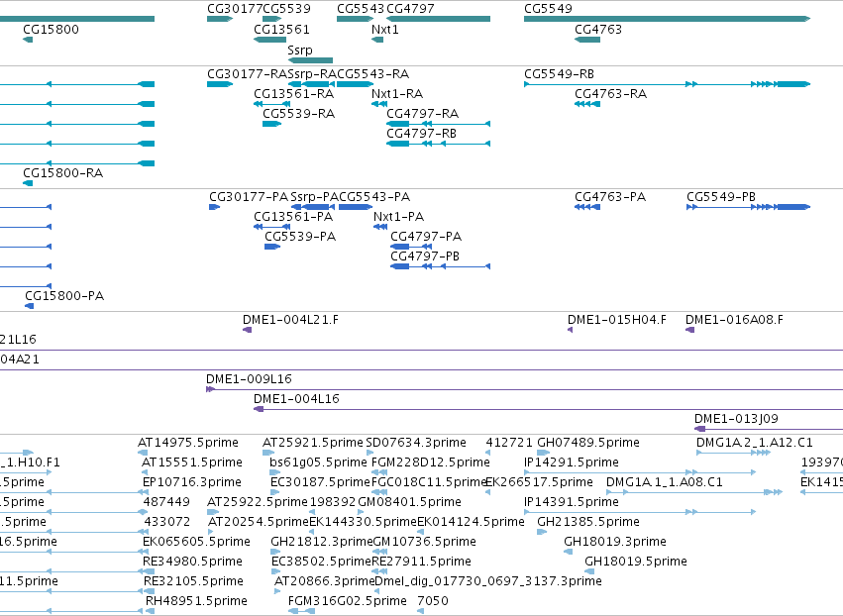Click BAC end label DME1-015H04.F
This screenshot has width=843, height=616.
pos(617,320)
